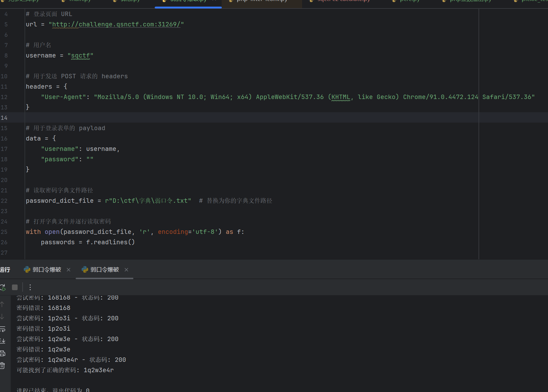Click the "sqctf" username string
The width and height of the screenshot is (548, 392).
point(80,55)
